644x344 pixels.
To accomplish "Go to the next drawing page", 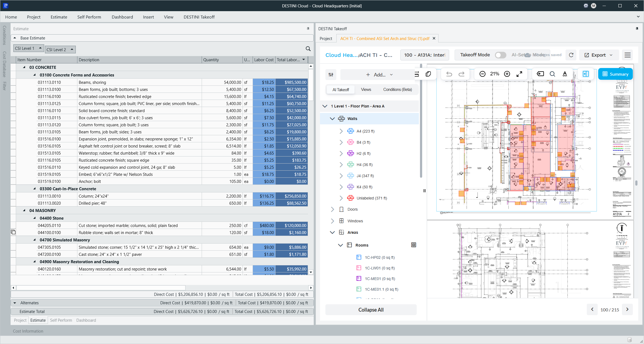I will pyautogui.click(x=627, y=309).
